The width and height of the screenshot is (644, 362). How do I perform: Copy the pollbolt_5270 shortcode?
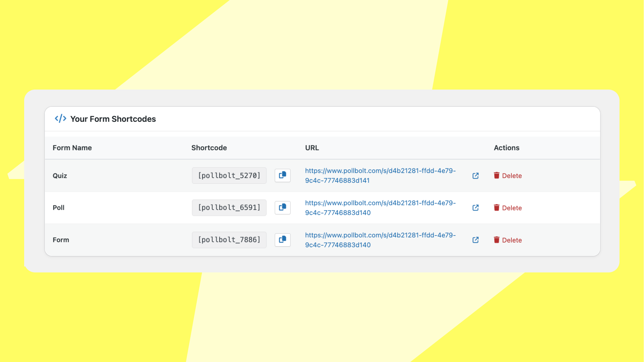tap(282, 175)
